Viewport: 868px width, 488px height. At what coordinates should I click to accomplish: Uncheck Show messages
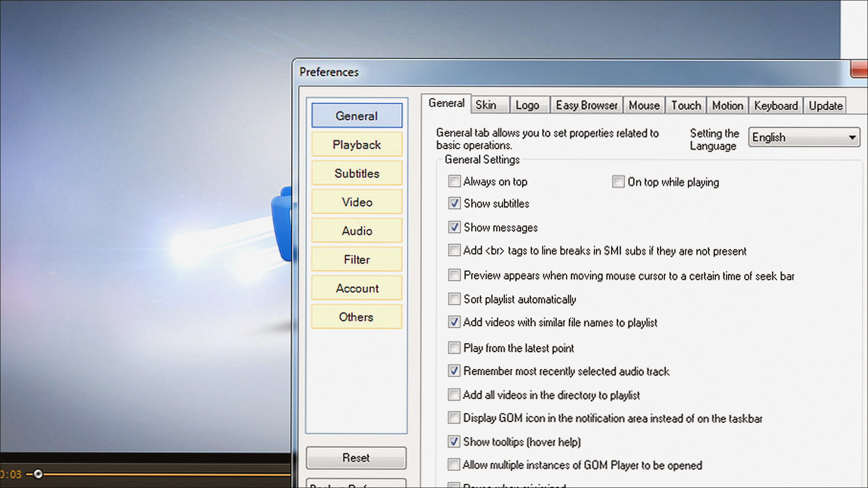pos(454,227)
